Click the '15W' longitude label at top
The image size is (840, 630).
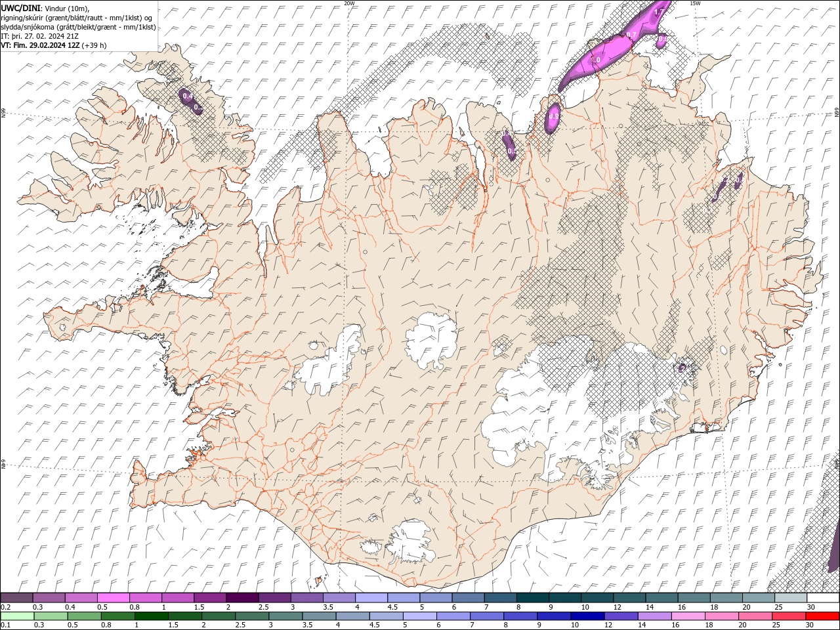(696, 3)
